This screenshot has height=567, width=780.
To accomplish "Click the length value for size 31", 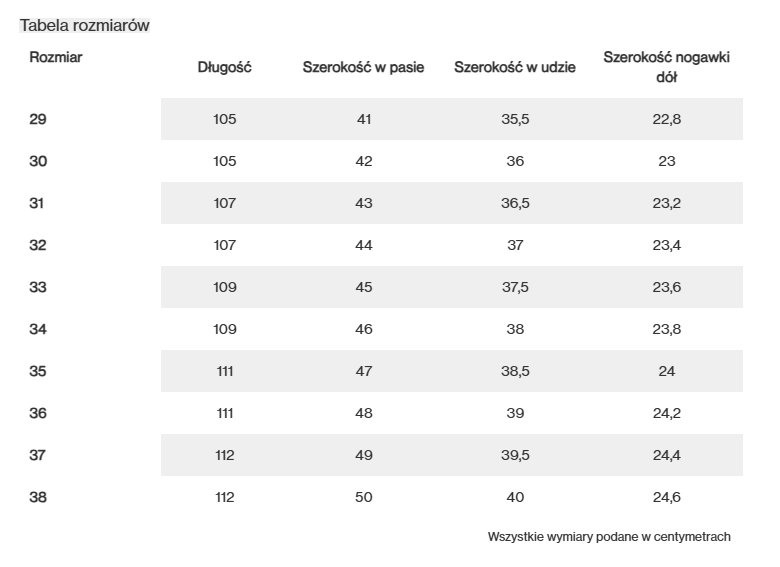I will (225, 203).
